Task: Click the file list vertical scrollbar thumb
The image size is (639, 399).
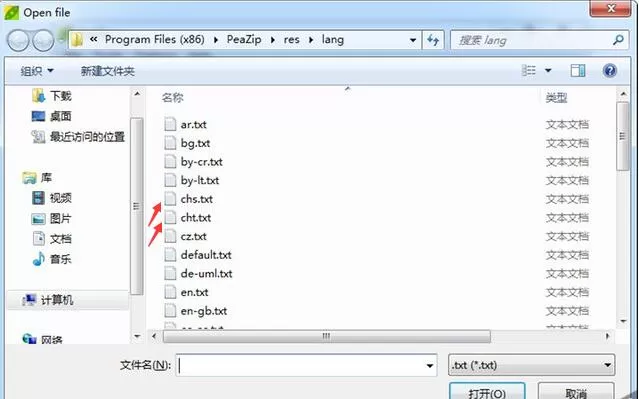Action: point(623,136)
